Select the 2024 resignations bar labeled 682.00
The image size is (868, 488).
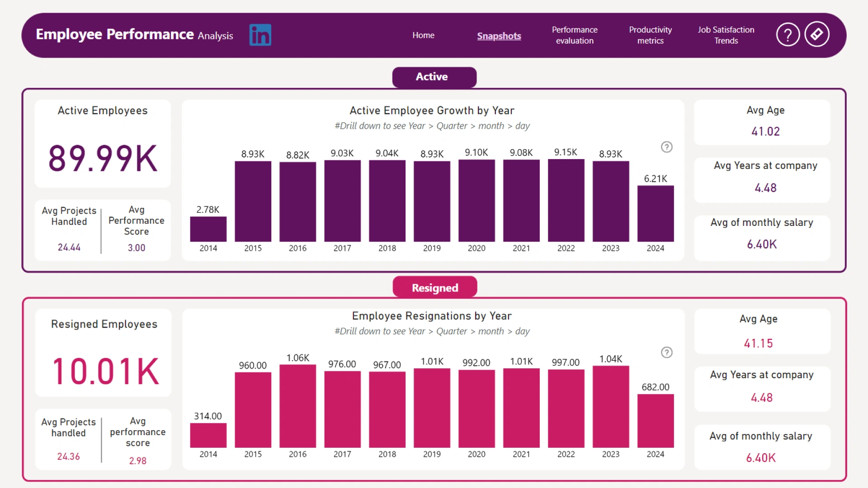pyautogui.click(x=656, y=421)
